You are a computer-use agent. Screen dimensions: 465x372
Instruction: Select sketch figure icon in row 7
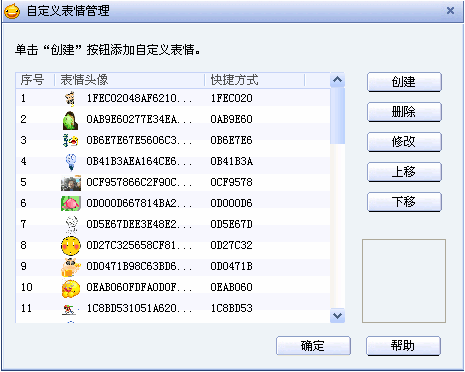71,224
